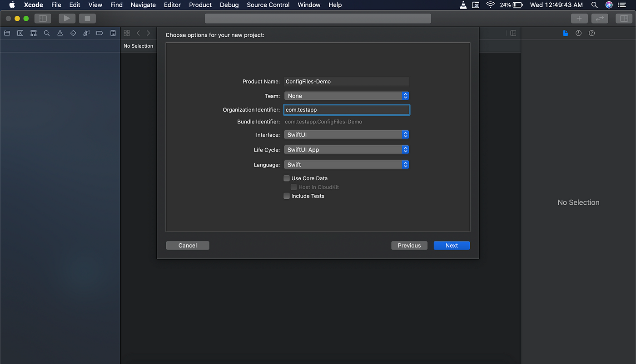Open Spotlight search in menu bar
This screenshot has width=636, height=364.
595,5
